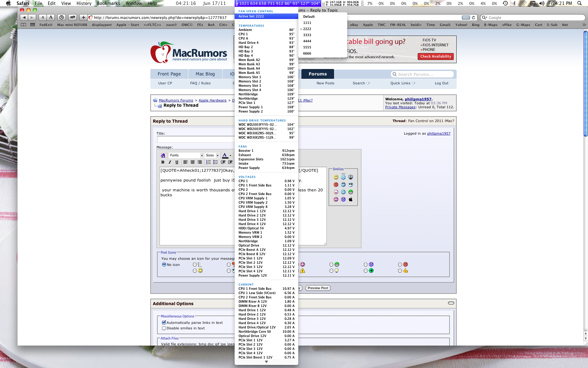Collapse the Additional Options panel
588x368 pixels.
tap(451, 303)
